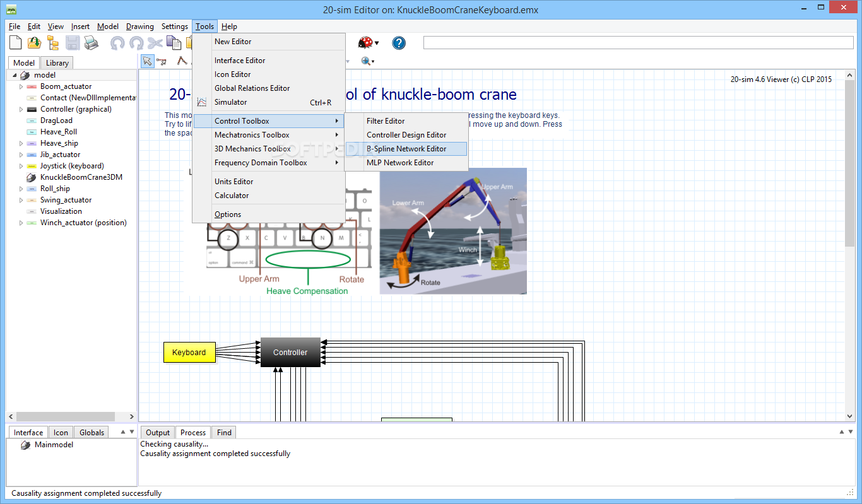Switch to the Output tab

coord(158,433)
